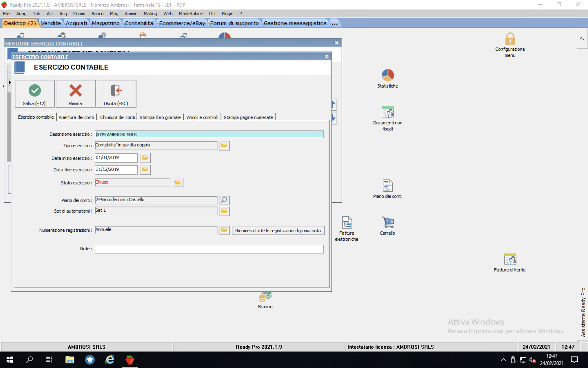Screen dimensions: 588x368
Task: Open the ? help menu
Action: [241, 14]
